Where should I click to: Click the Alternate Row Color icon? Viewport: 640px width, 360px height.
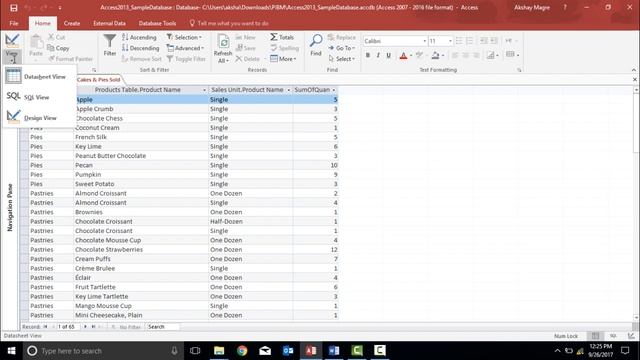pyautogui.click(x=510, y=54)
